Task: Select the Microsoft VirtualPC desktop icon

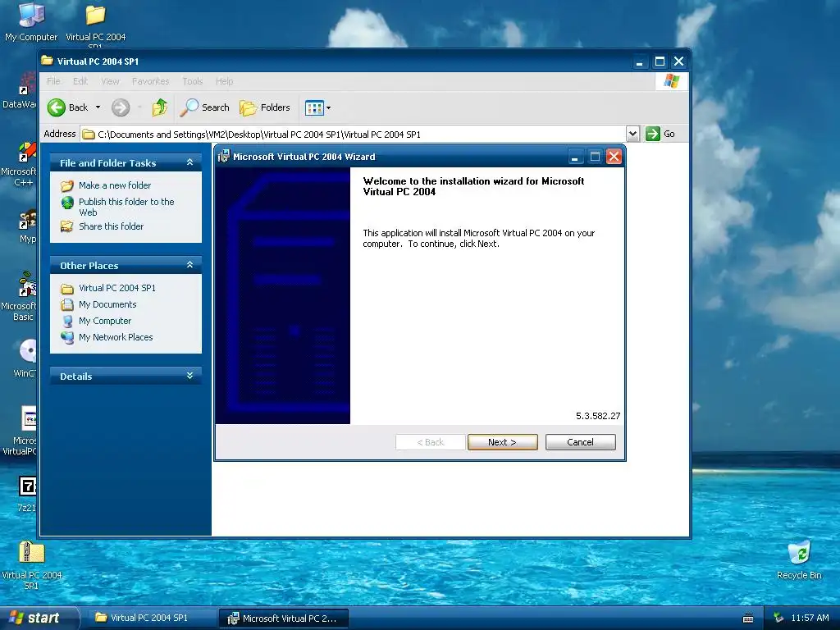Action: pyautogui.click(x=29, y=418)
